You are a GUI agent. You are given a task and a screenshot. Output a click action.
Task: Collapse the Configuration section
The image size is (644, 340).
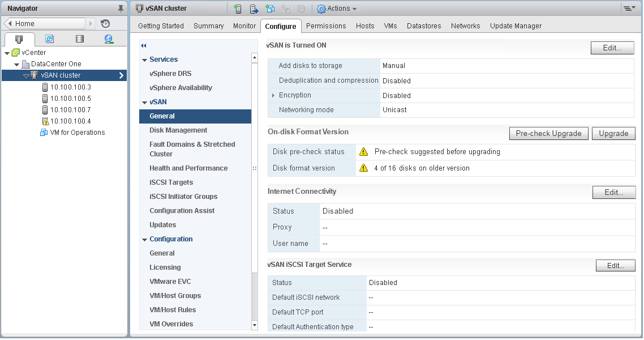click(144, 240)
